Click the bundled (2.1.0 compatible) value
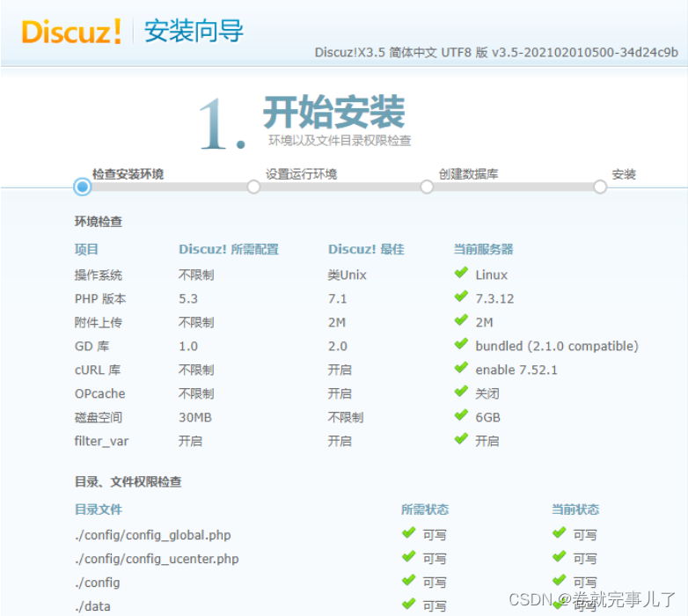 pyautogui.click(x=557, y=346)
